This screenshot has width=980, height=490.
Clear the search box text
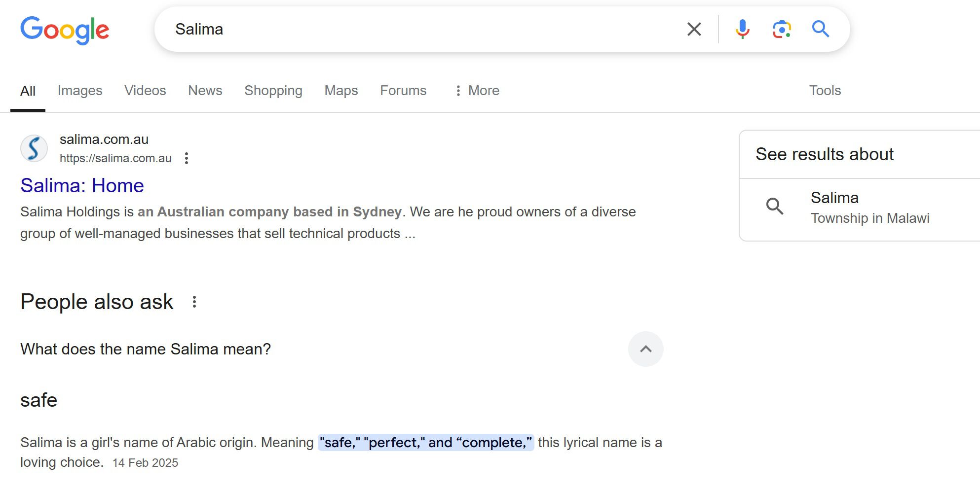[x=694, y=29]
